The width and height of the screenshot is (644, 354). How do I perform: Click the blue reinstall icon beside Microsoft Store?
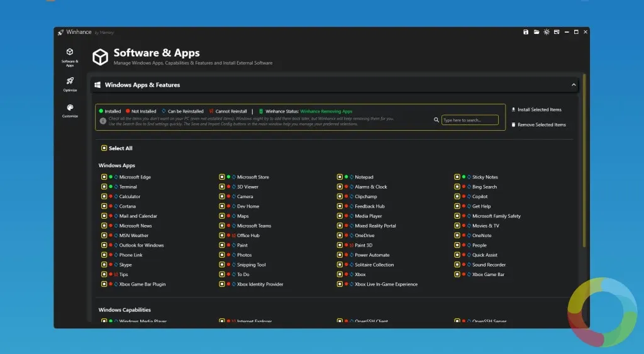(x=234, y=177)
